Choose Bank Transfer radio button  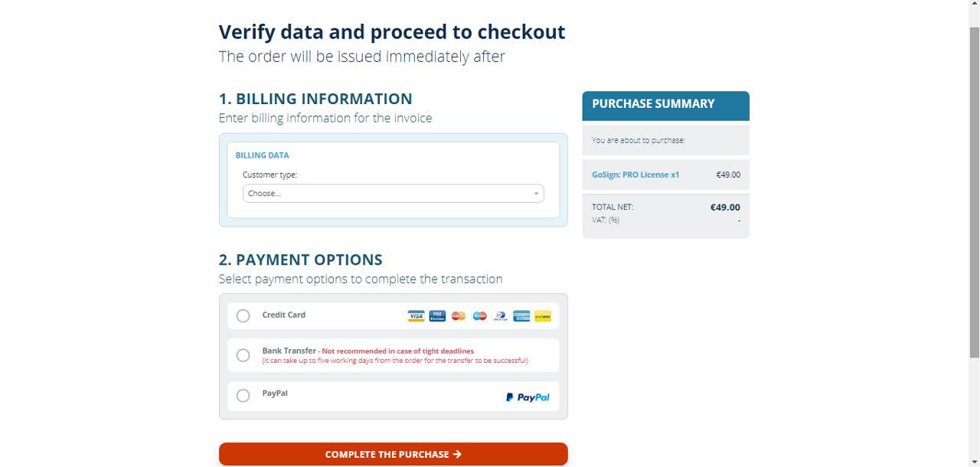[x=243, y=355]
